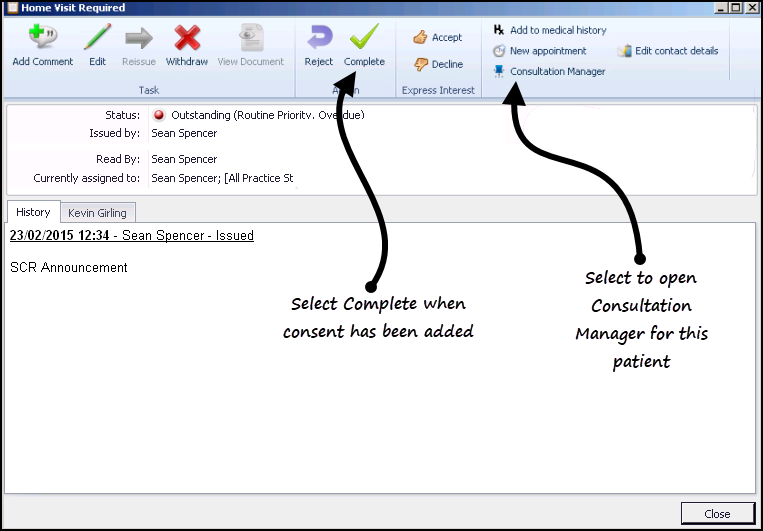Click Accept thumbs up icon

point(421,37)
